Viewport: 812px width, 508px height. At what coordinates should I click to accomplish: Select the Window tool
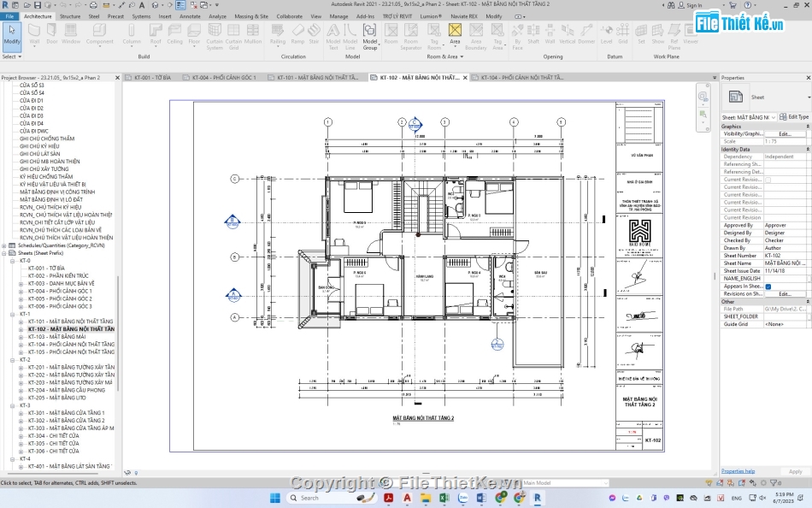[x=71, y=35]
